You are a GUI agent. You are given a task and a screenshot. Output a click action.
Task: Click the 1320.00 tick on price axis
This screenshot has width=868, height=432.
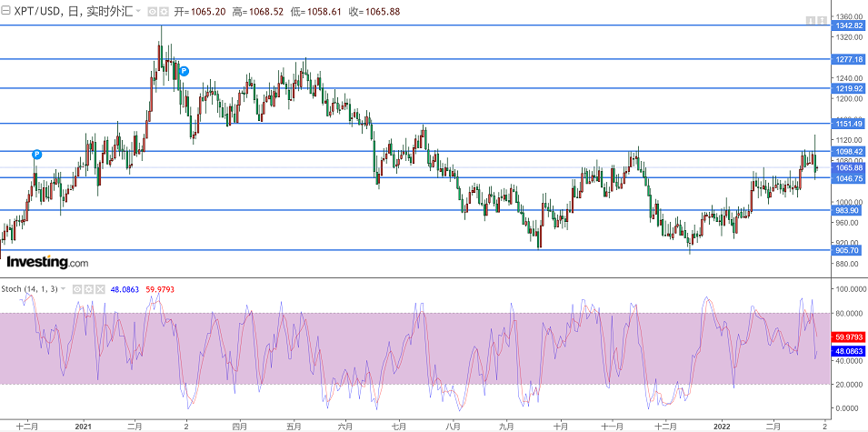(x=849, y=37)
